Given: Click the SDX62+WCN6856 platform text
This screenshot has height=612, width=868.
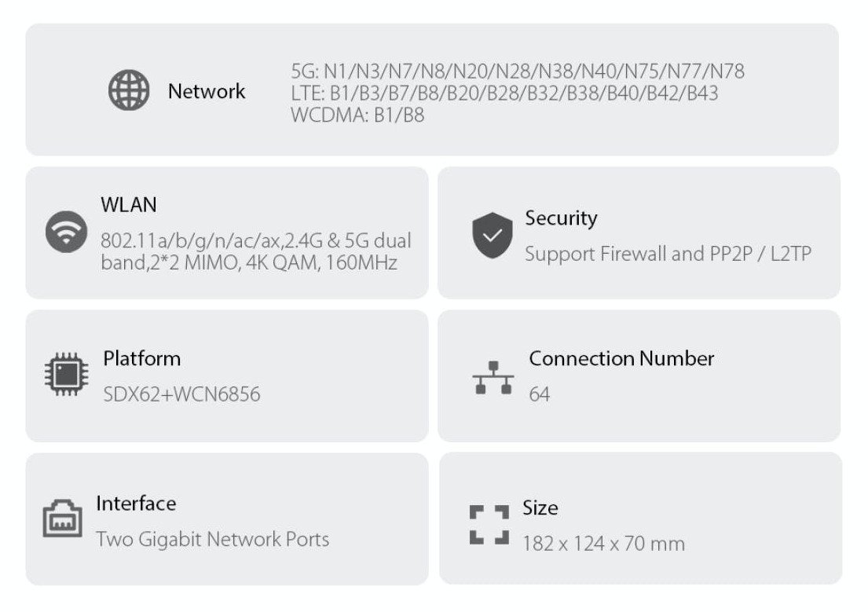Looking at the screenshot, I should (181, 394).
